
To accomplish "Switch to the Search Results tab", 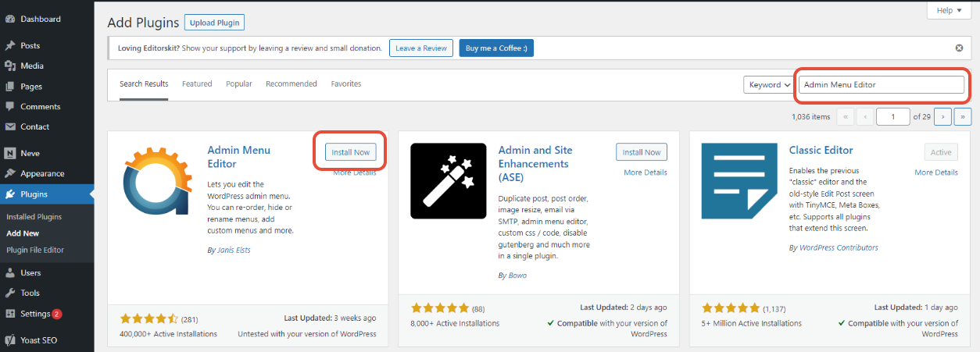I will point(144,84).
